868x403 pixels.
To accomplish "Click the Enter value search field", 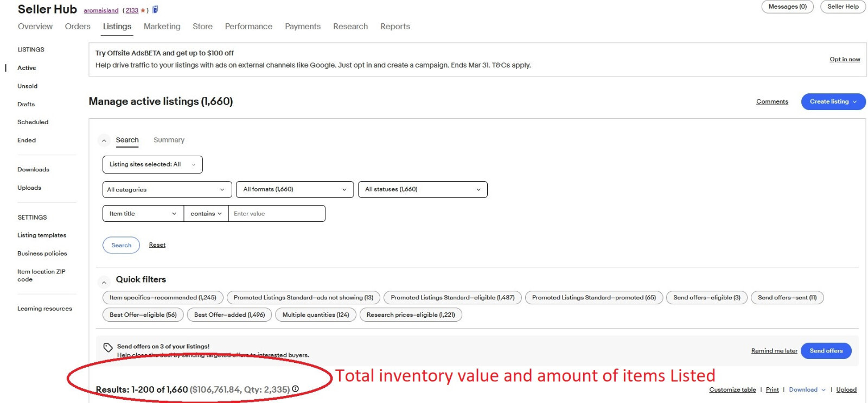I will pos(277,214).
